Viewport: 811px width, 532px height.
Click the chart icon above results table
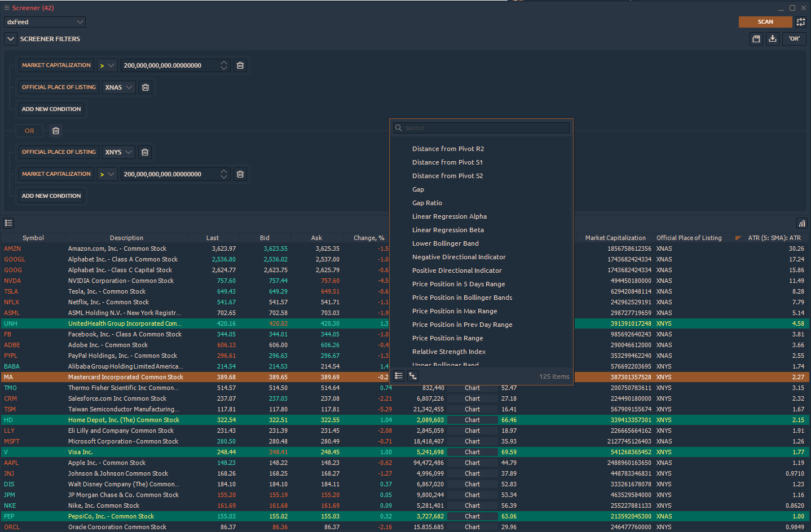tap(802, 223)
